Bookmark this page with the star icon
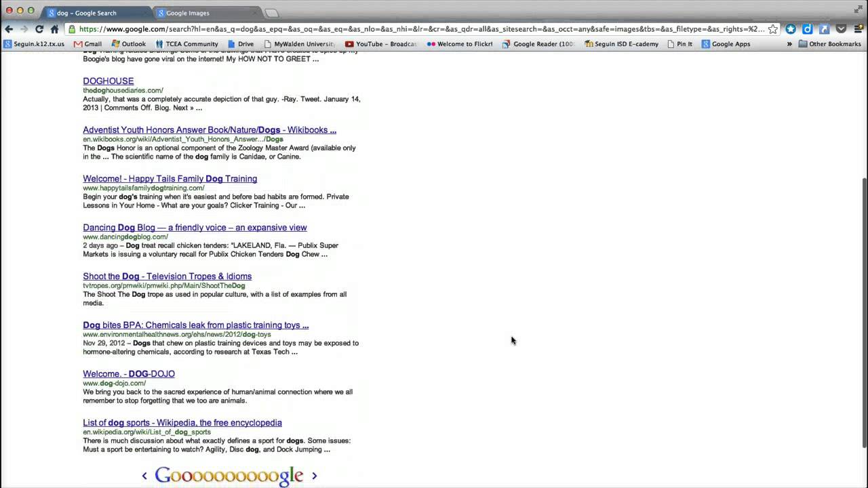 (x=772, y=29)
